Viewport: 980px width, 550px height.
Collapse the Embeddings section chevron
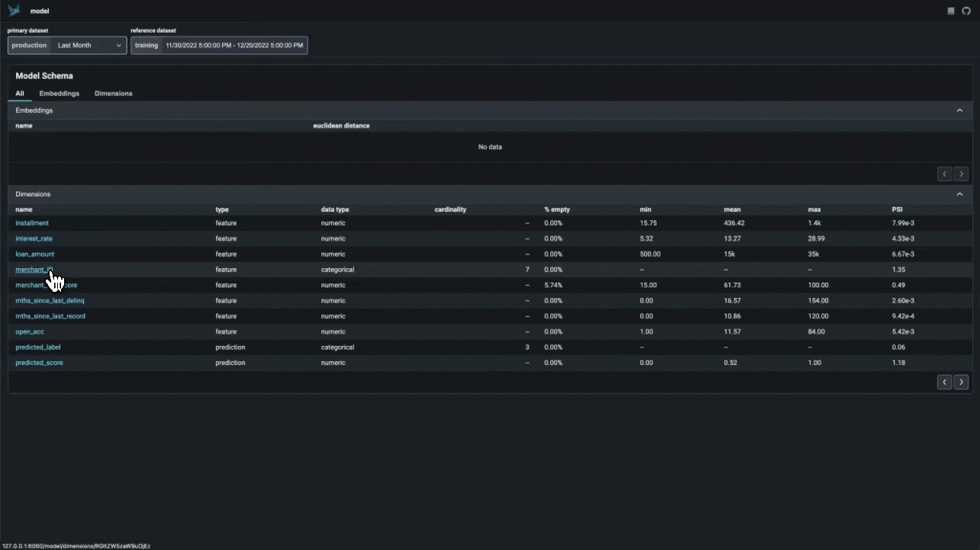point(959,110)
